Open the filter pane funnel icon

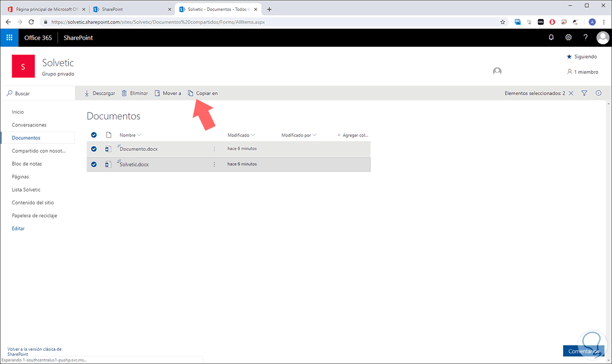[584, 93]
